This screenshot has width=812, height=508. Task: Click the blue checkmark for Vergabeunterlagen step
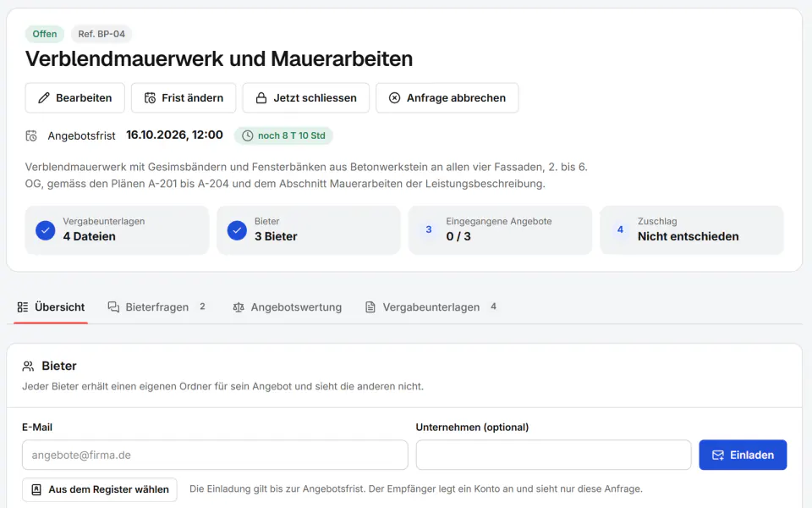(x=46, y=230)
